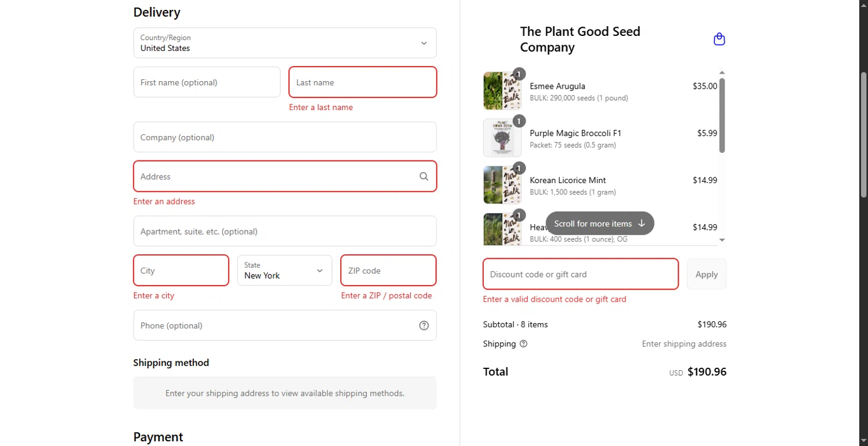Click the USD $190.96 total amount
The image size is (868, 446).
698,372
